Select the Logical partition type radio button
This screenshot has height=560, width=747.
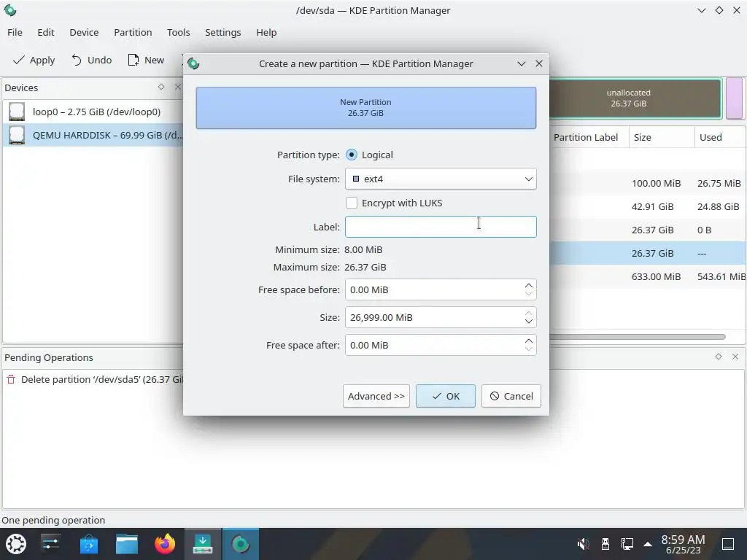352,155
